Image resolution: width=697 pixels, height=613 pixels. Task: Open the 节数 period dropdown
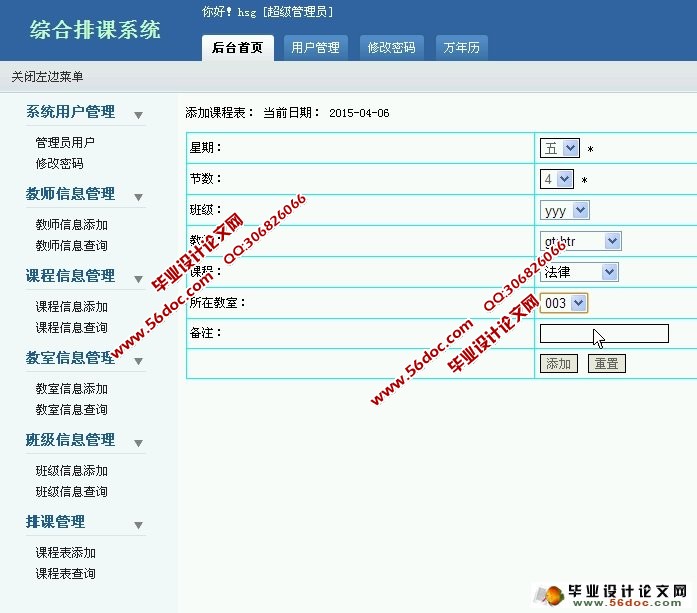[x=556, y=179]
